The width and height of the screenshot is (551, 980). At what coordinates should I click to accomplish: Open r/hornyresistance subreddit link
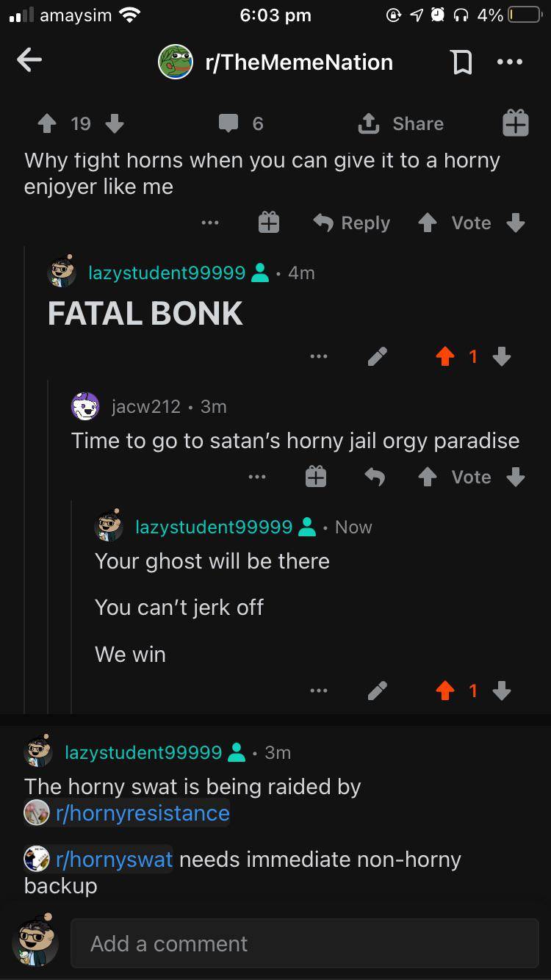pyautogui.click(x=126, y=813)
